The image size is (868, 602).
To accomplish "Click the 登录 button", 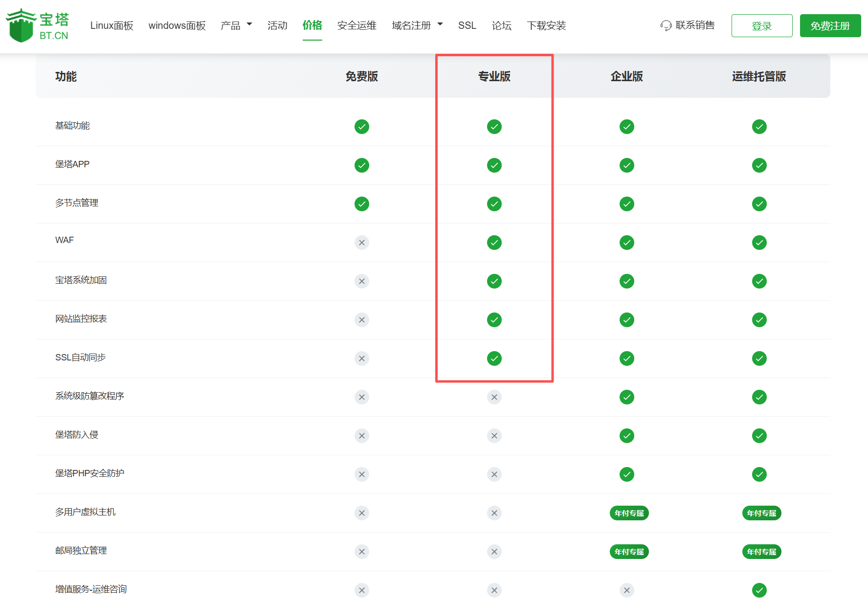I will coord(762,25).
